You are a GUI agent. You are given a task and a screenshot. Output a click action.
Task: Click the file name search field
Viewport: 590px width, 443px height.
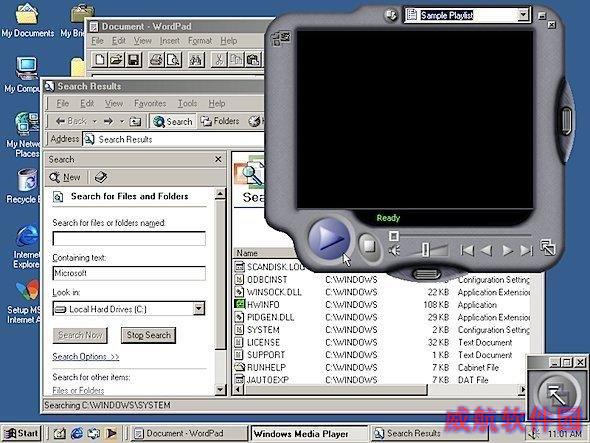(x=129, y=238)
